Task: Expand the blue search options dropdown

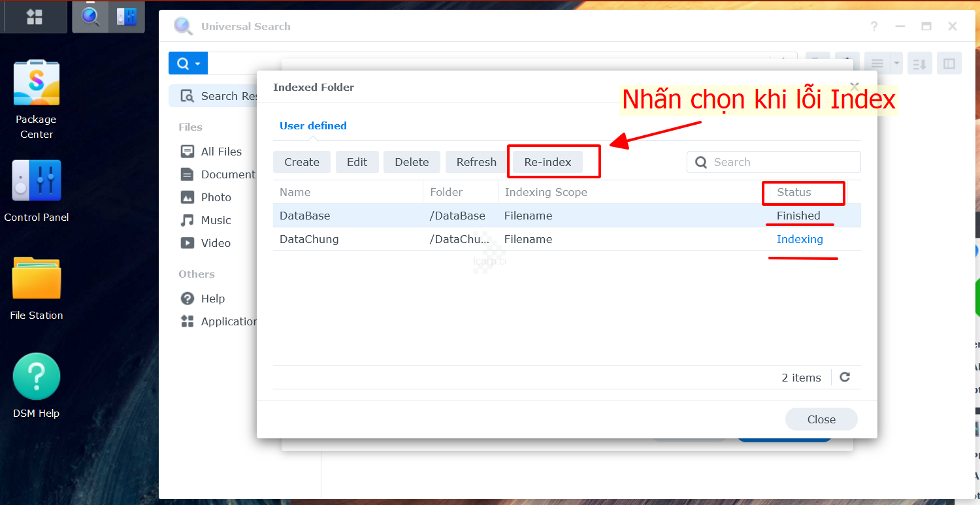Action: point(188,63)
